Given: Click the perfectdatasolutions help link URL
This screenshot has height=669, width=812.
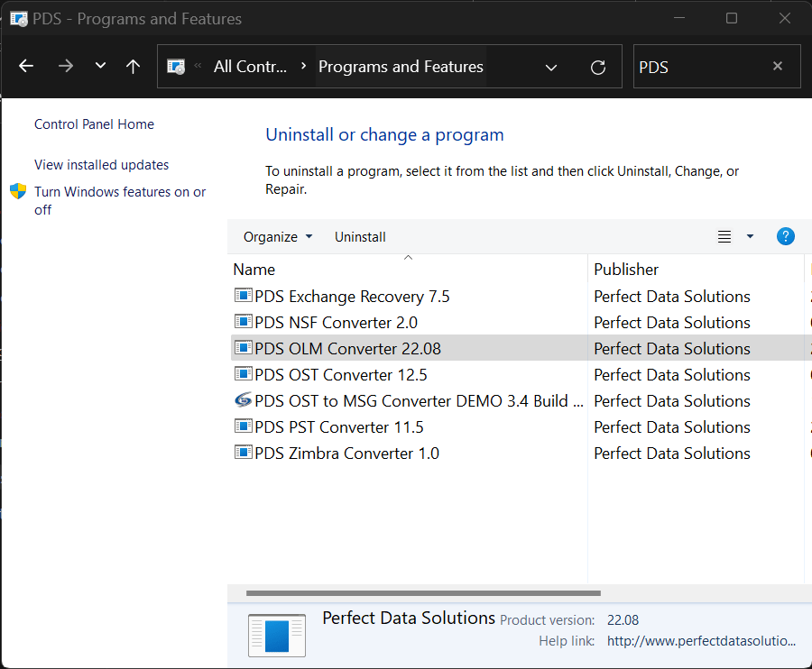Looking at the screenshot, I should click(701, 641).
